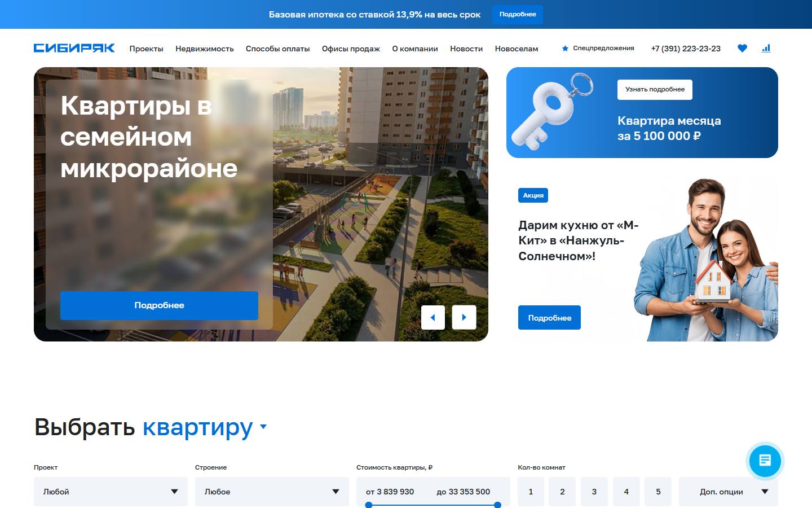Viewport: 812px width, 508px height.
Task: Call phone number +7 (391) 223-23-23
Action: [686, 49]
